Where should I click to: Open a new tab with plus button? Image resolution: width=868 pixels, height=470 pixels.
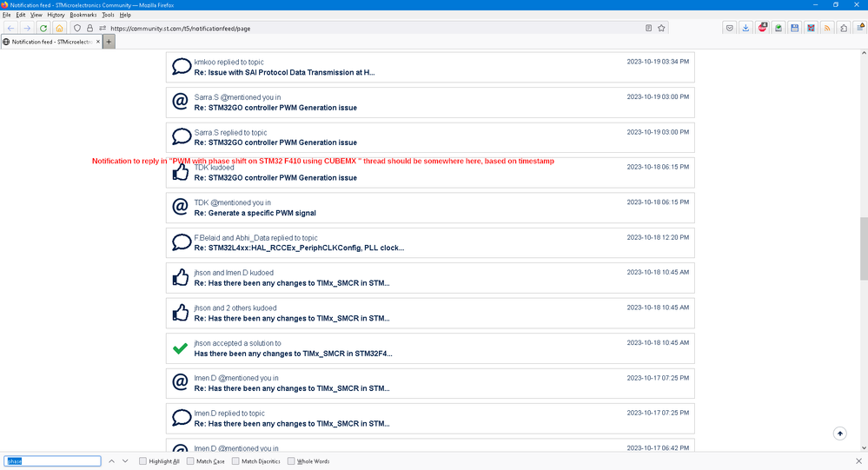[x=109, y=42]
